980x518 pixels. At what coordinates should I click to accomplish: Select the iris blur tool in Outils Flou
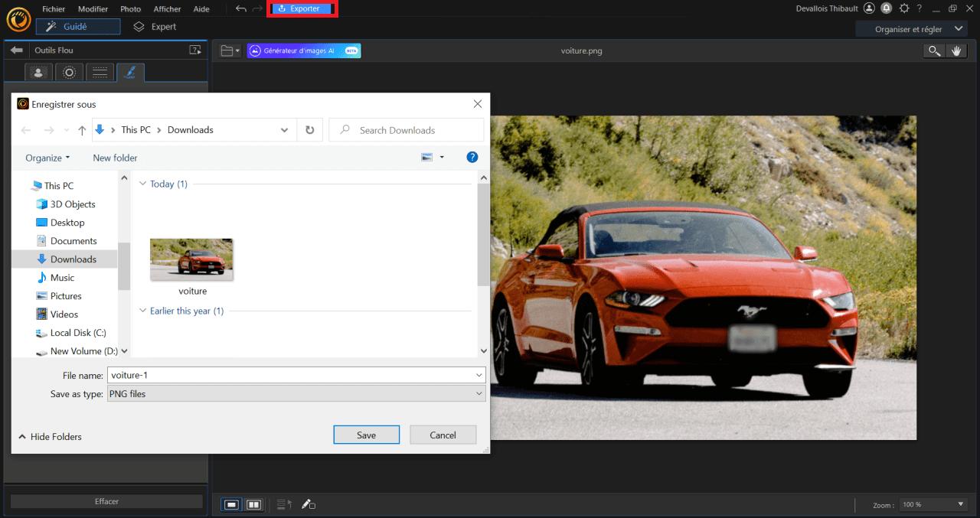(69, 72)
